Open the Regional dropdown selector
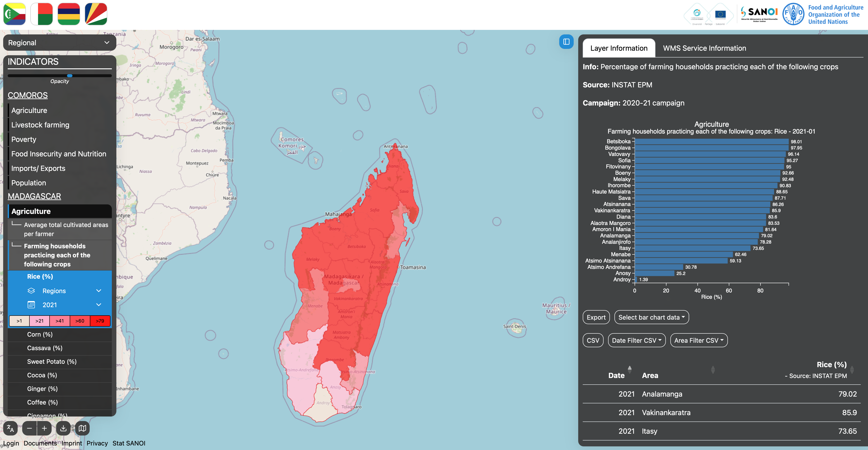Image resolution: width=868 pixels, height=450 pixels. coord(60,43)
